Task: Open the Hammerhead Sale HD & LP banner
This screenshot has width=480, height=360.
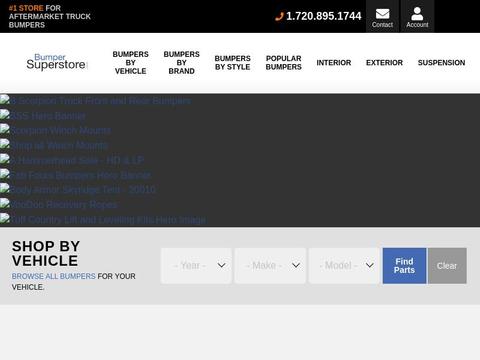Action: [x=72, y=160]
